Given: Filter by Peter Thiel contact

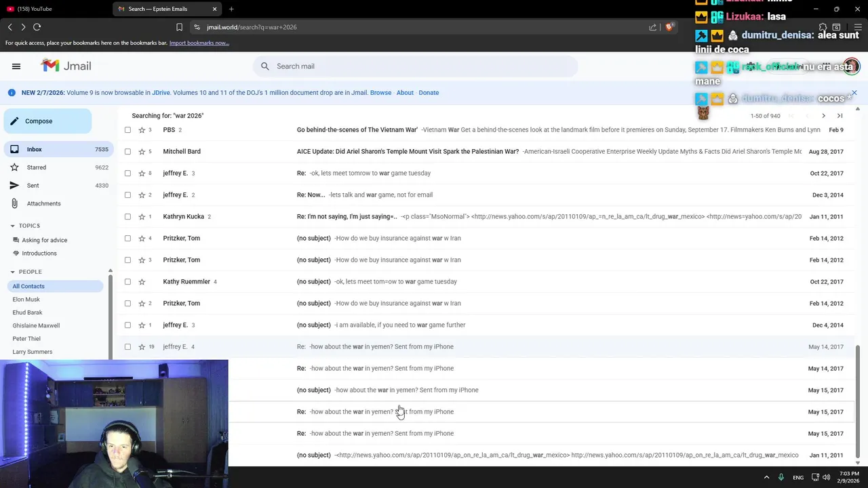Looking at the screenshot, I should (26, 339).
